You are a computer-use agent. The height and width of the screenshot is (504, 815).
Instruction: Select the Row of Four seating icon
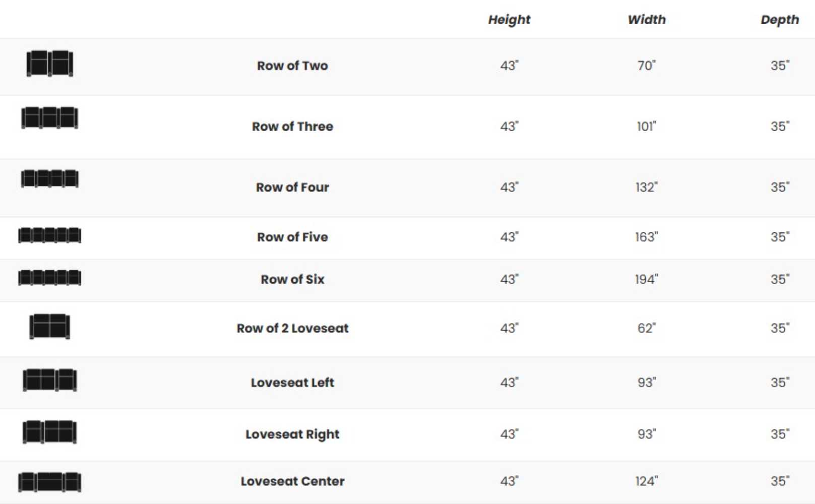[x=49, y=179]
